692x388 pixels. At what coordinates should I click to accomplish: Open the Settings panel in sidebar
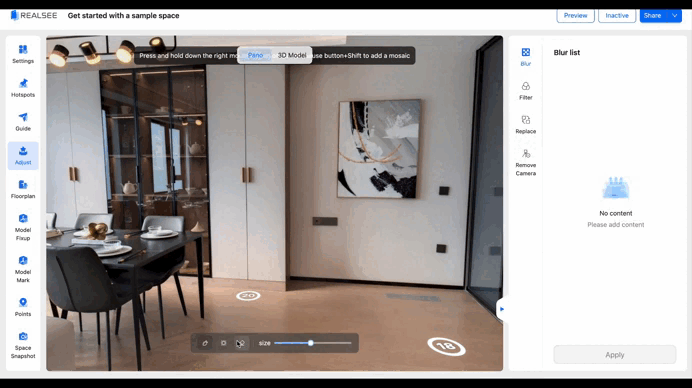(23, 54)
